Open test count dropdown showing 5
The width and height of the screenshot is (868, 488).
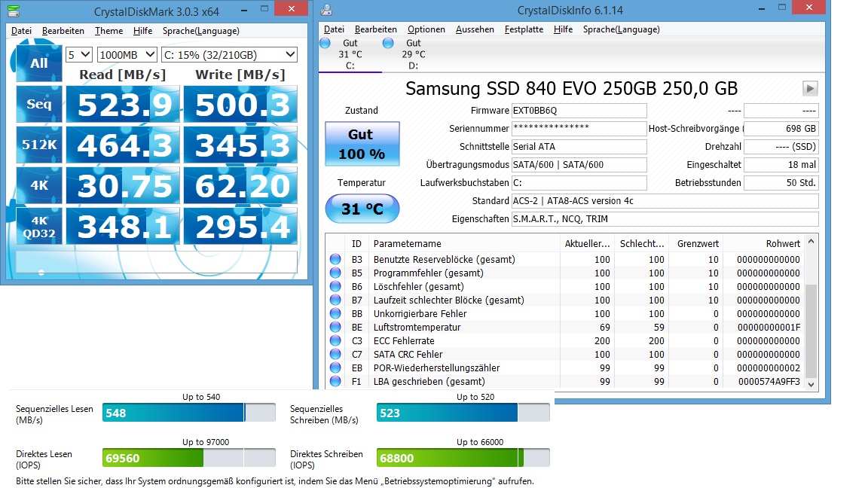point(78,55)
